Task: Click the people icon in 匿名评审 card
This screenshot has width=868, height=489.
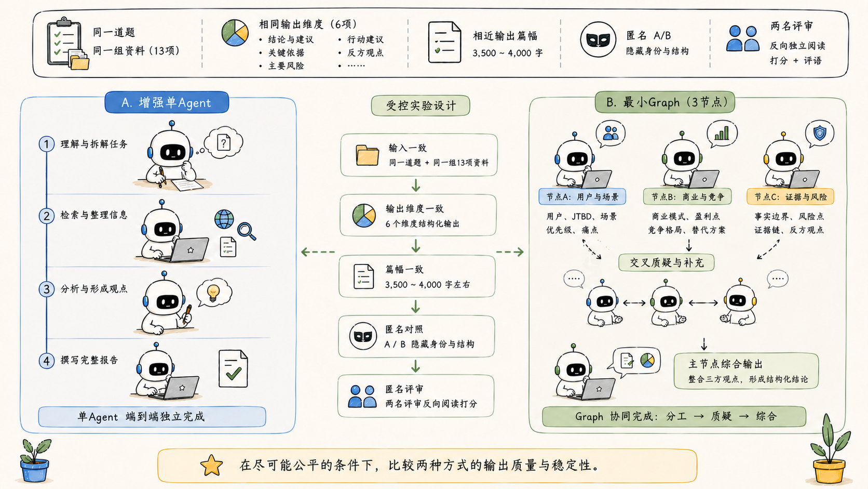Action: point(362,397)
